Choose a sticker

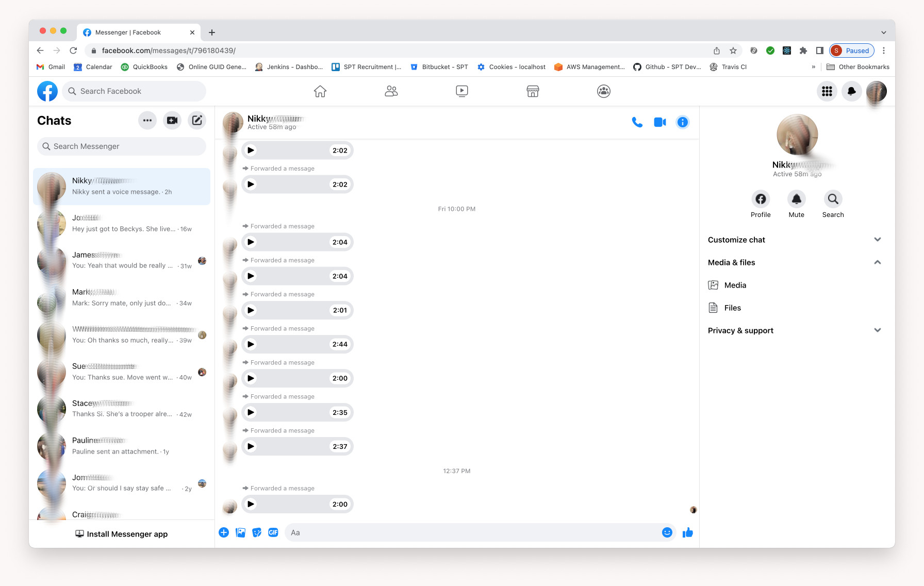point(257,532)
